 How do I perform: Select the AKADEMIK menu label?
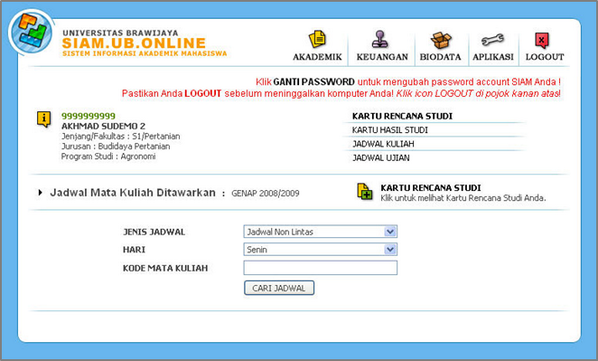[x=317, y=57]
